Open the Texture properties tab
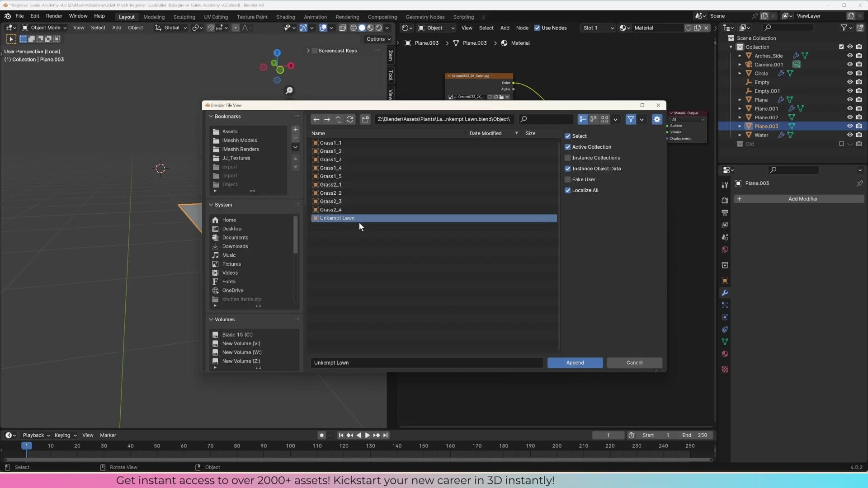 coord(725,369)
